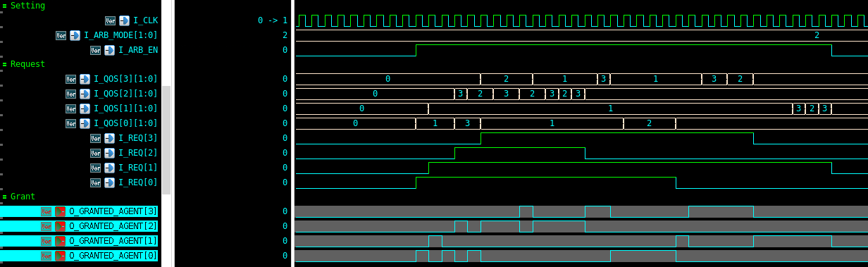Click the Ver type icon beside I_ARB_MODE[1:0]
868x267 pixels.
click(x=61, y=35)
